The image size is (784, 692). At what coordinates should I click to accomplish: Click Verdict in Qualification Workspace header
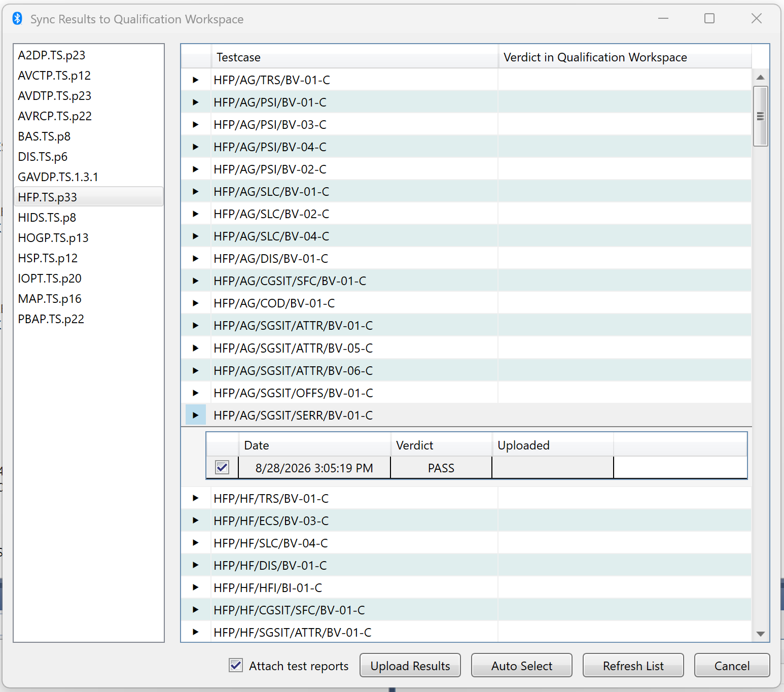click(x=625, y=57)
